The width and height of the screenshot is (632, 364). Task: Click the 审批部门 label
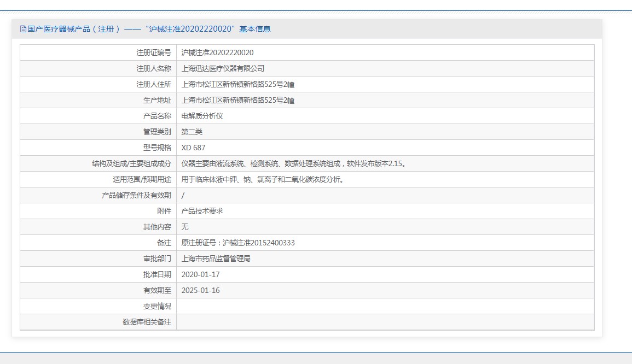157,259
